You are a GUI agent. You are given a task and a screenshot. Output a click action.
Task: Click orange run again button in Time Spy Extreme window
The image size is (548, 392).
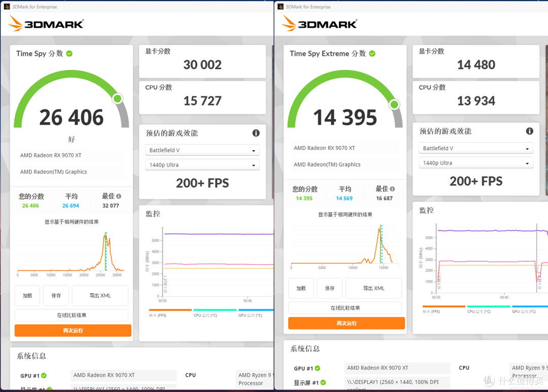[x=347, y=323]
